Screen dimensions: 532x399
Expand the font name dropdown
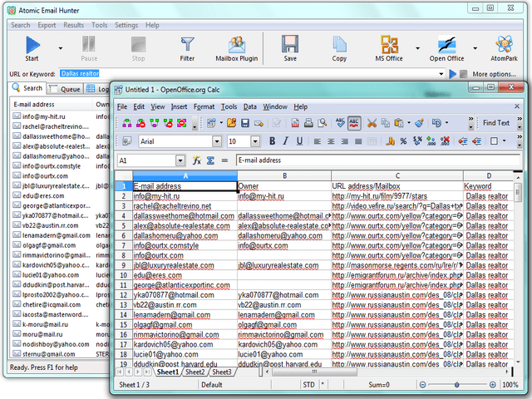217,142
